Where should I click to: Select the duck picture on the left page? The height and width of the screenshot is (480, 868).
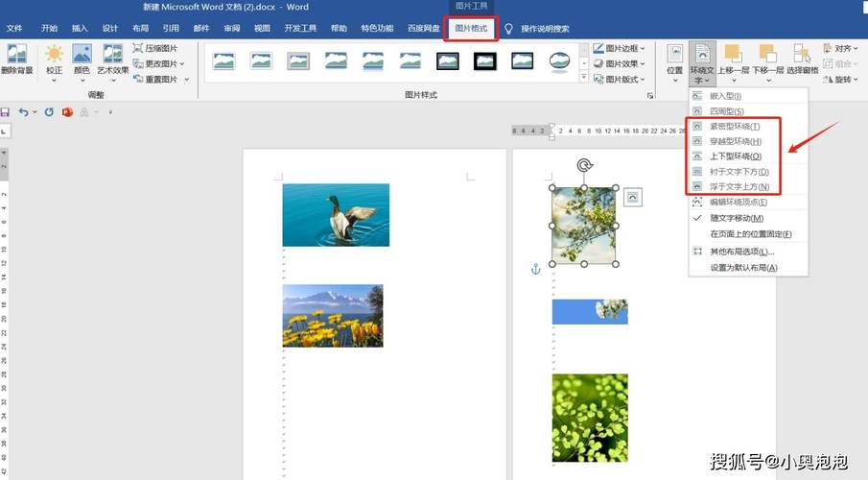(336, 215)
